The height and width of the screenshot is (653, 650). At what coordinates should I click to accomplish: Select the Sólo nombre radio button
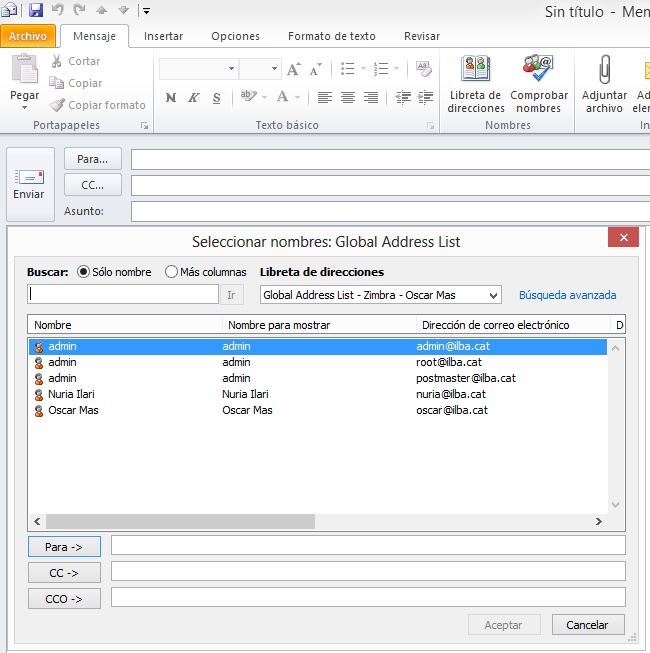coord(83,272)
